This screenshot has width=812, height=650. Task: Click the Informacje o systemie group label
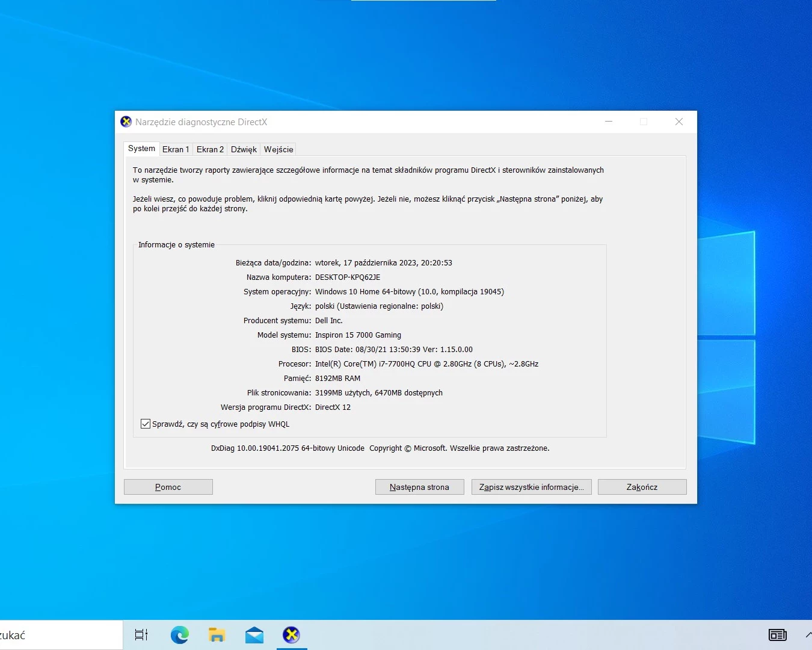click(176, 245)
